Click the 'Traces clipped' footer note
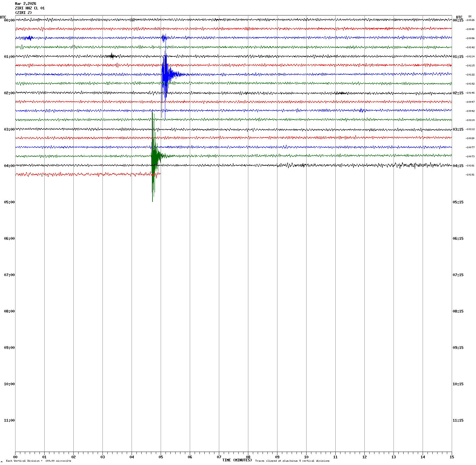476x465 pixels. click(292, 461)
